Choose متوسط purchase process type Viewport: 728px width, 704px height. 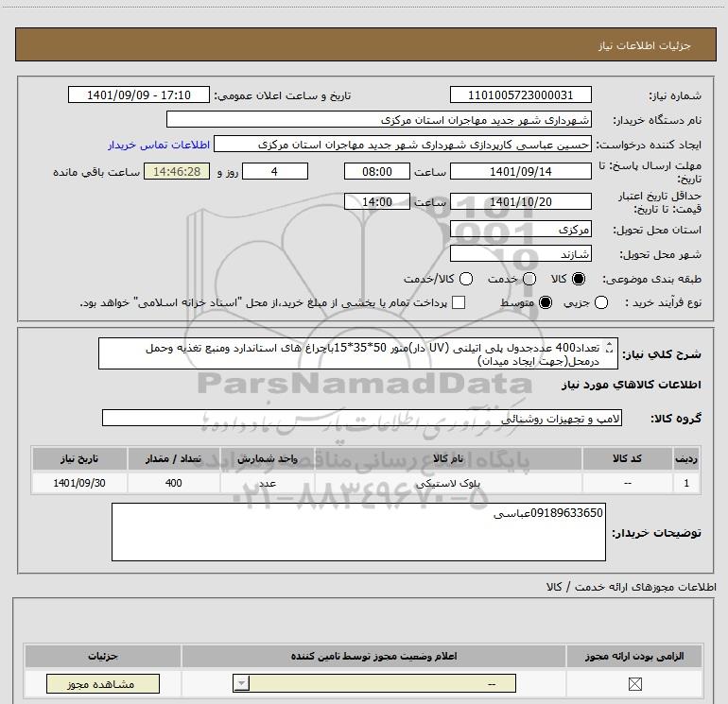click(546, 302)
